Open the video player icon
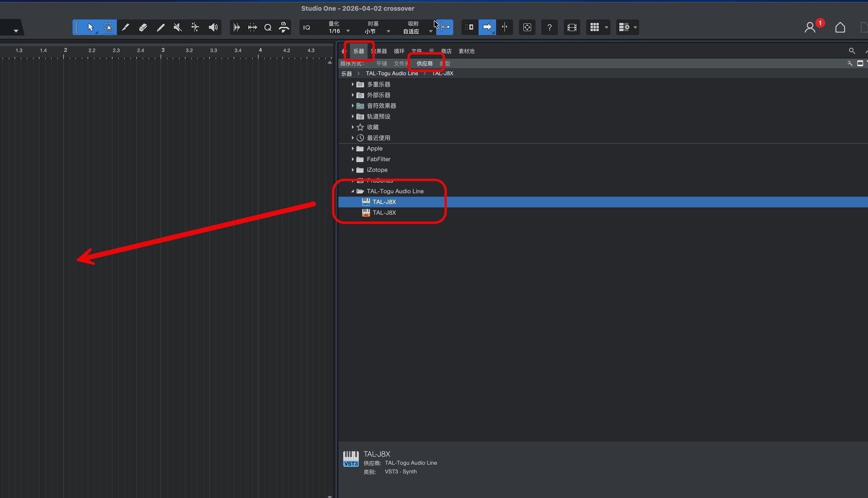This screenshot has height=498, width=868. pyautogui.click(x=571, y=28)
